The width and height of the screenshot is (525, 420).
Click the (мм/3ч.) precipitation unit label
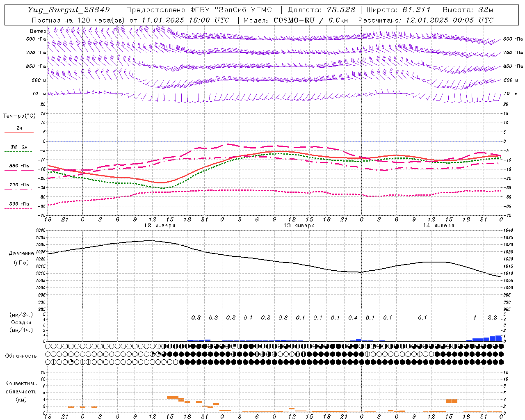21,315
